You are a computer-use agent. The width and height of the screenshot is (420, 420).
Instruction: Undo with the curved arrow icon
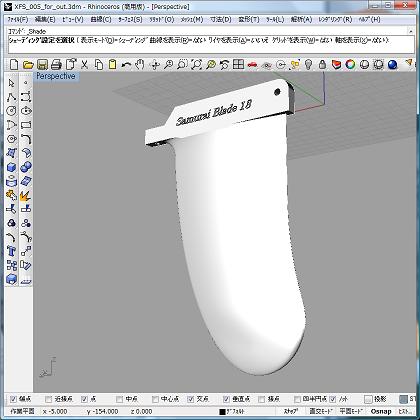coord(126,64)
